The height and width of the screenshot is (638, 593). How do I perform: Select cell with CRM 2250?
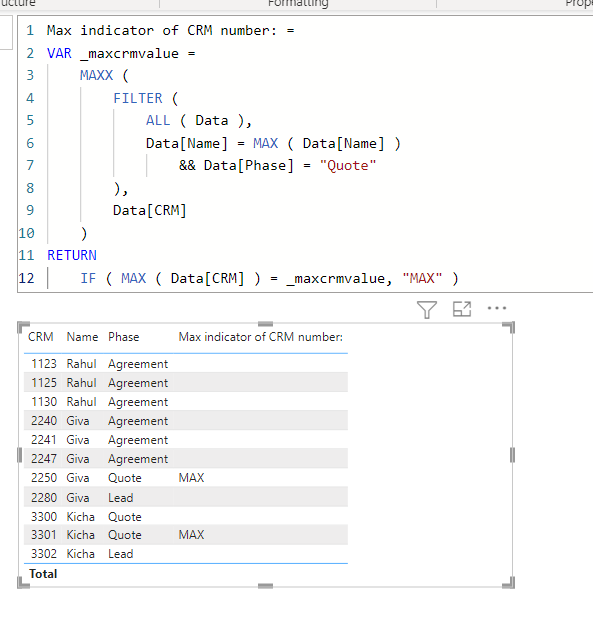tap(44, 477)
